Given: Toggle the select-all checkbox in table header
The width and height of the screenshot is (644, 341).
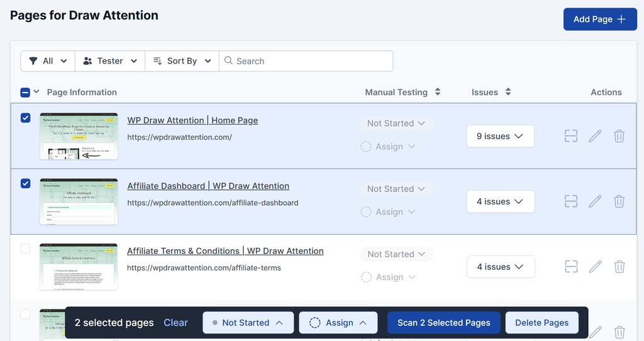Looking at the screenshot, I should pyautogui.click(x=25, y=92).
